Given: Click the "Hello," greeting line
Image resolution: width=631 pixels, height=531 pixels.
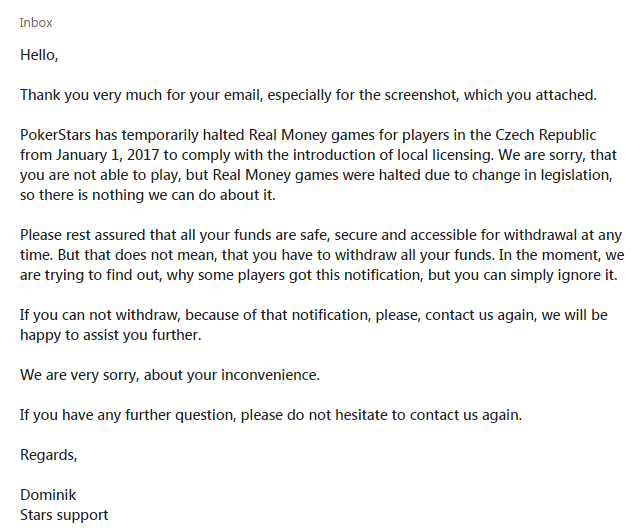Looking at the screenshot, I should point(39,55).
